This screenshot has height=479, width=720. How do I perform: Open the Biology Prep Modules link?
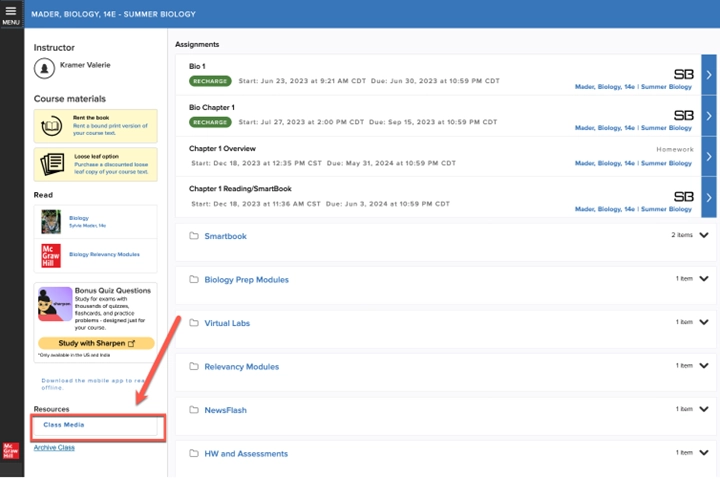click(247, 280)
